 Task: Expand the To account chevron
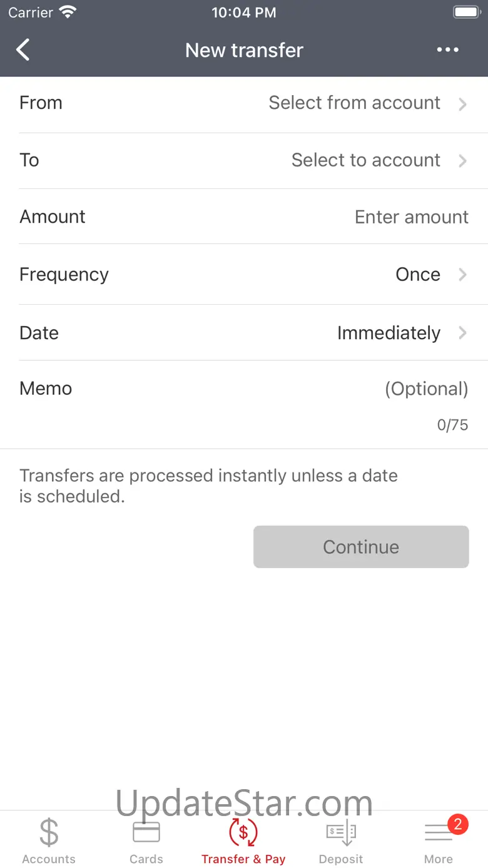(462, 161)
